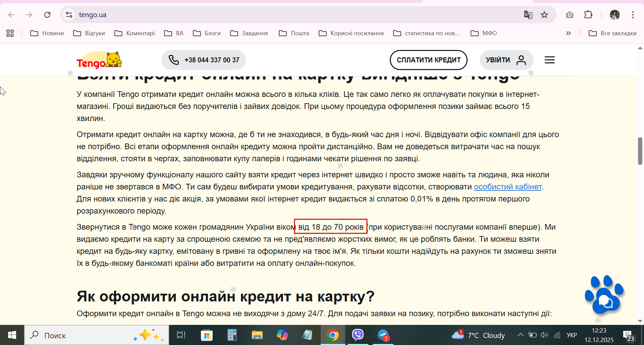Open the Коментарі bookmarks folder
644x345 pixels.
[135, 33]
